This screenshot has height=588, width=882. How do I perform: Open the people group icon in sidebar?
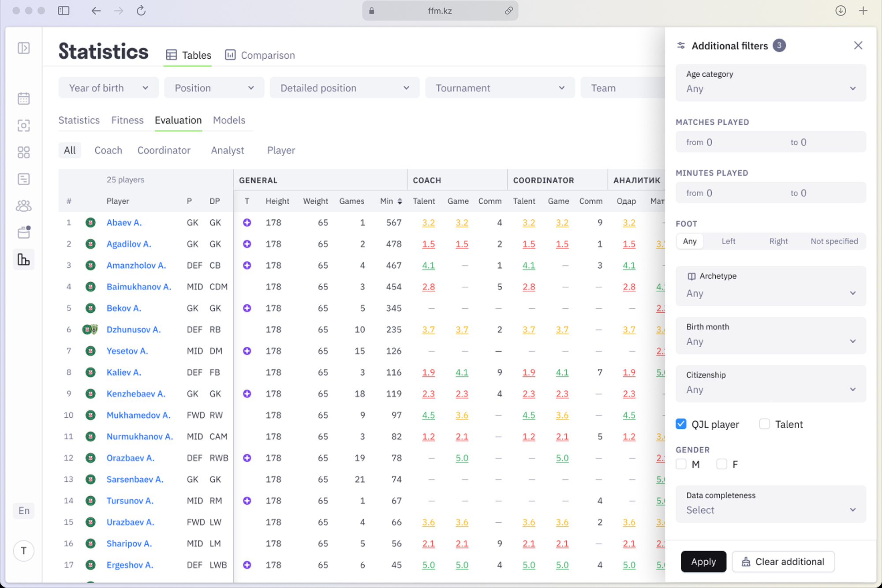point(24,206)
